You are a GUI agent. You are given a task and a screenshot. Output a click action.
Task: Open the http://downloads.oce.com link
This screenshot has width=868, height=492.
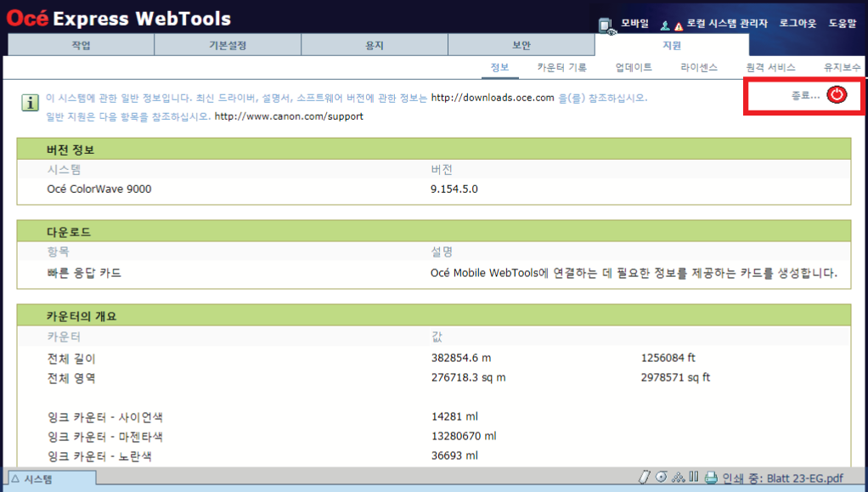pyautogui.click(x=492, y=98)
